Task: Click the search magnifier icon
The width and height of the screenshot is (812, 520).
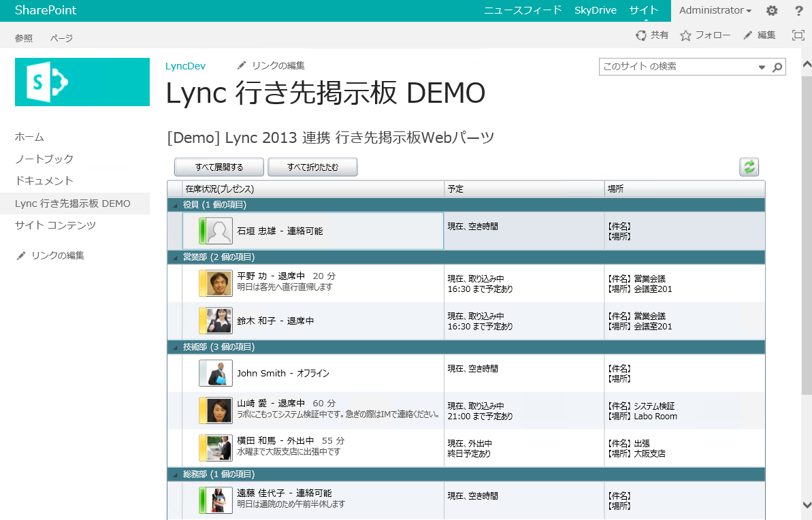Action: click(x=777, y=67)
